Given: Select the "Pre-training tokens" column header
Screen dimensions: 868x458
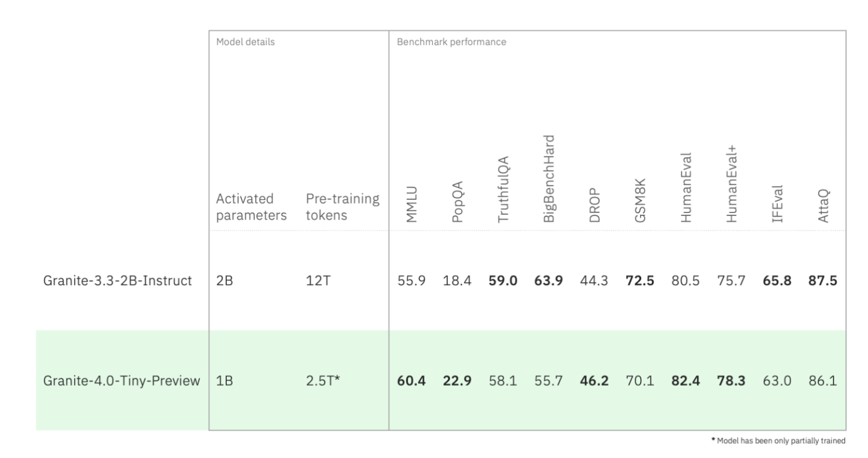Looking at the screenshot, I should [x=342, y=206].
